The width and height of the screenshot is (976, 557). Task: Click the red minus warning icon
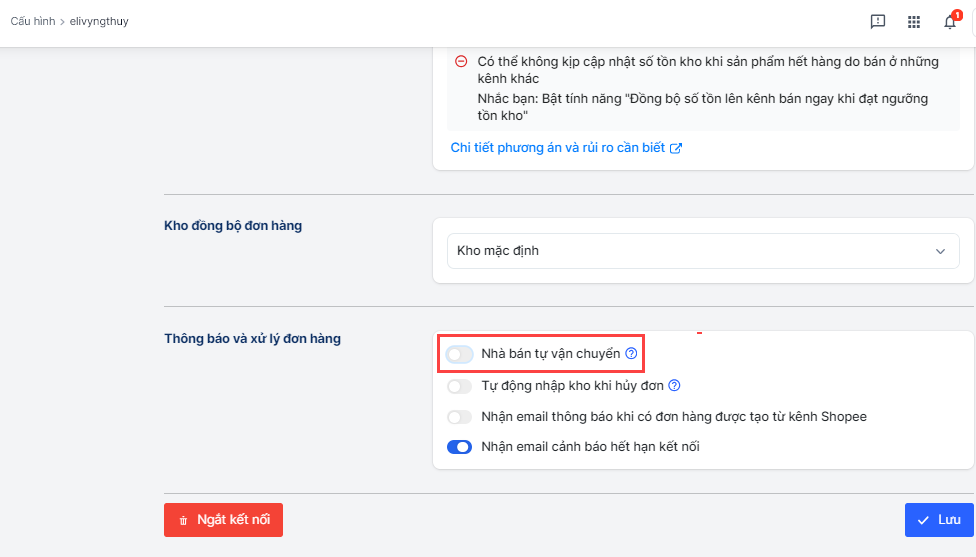tap(461, 62)
